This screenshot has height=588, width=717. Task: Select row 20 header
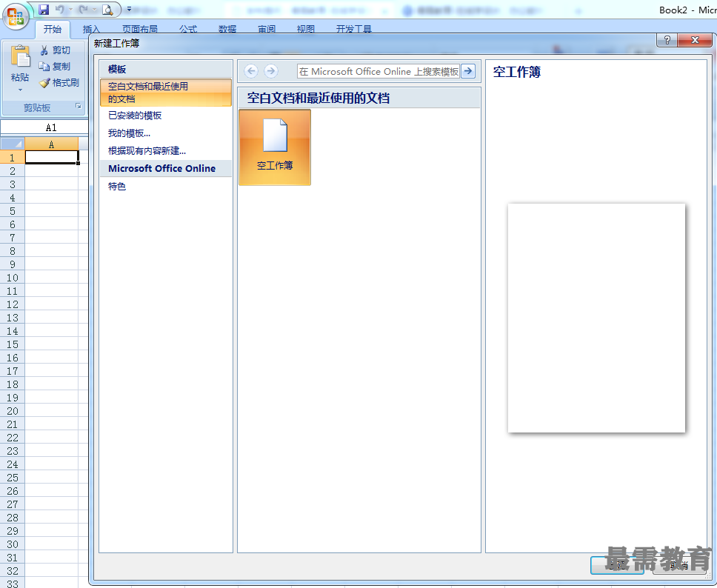[13, 411]
